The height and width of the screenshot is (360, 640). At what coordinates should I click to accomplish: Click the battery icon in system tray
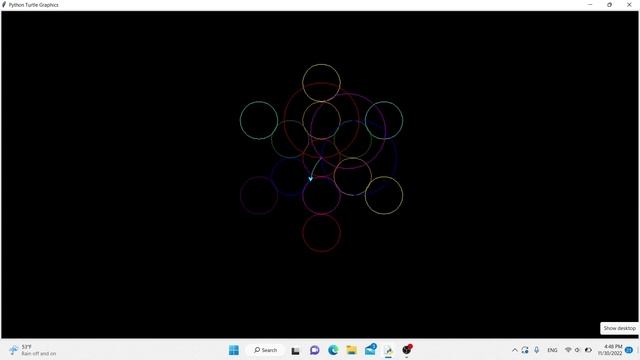tap(588, 350)
